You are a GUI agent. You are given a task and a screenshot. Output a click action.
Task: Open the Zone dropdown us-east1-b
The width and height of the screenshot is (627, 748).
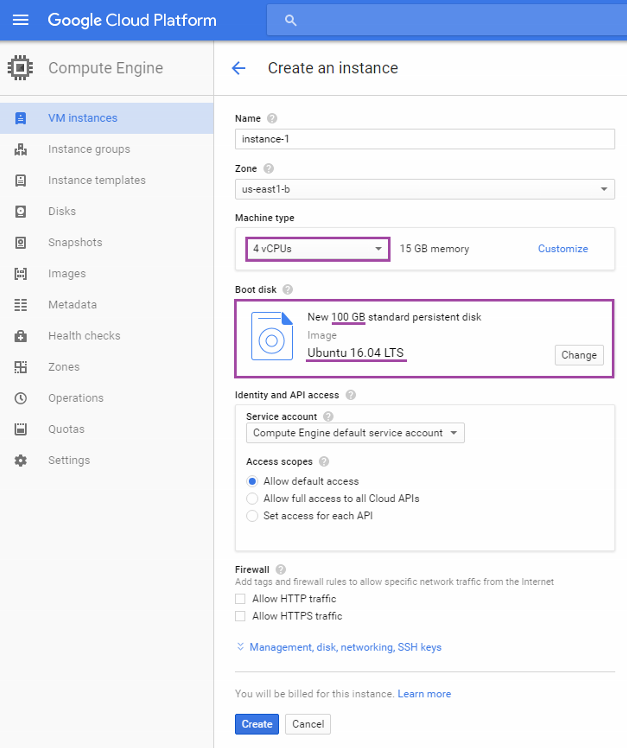click(425, 189)
